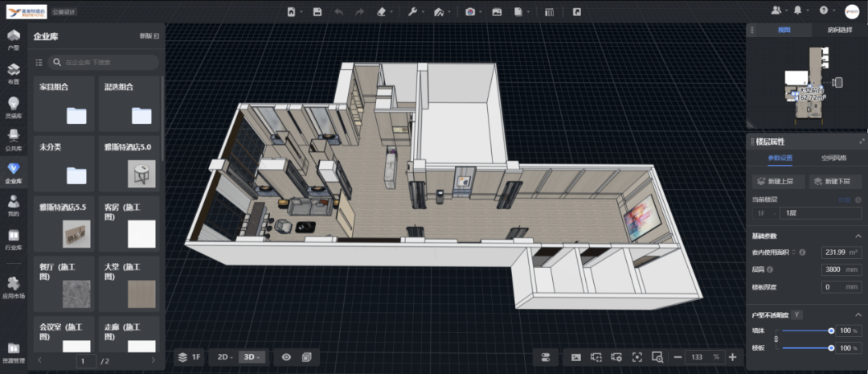
Task: Open the 3D view mode dropdown
Action: click(252, 357)
